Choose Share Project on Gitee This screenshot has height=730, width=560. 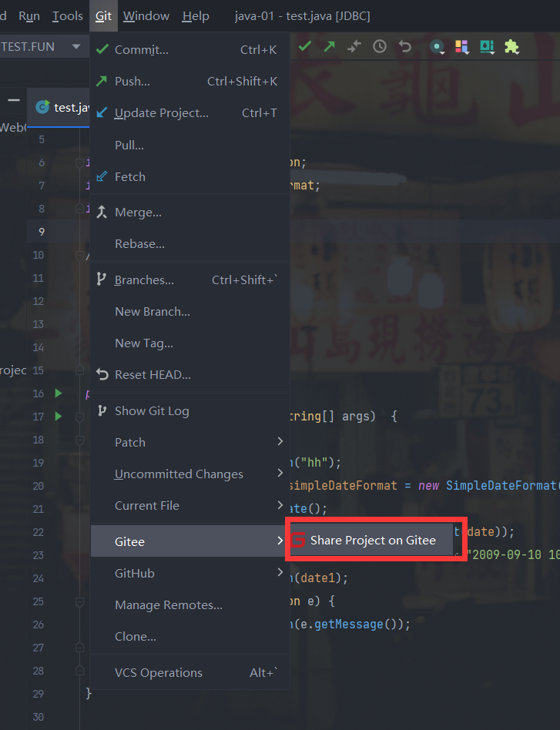(371, 540)
